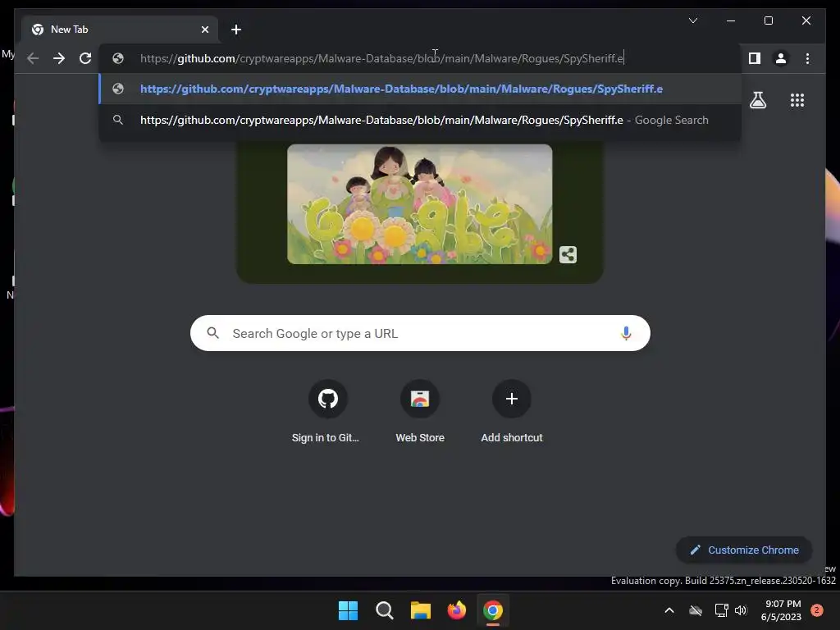Open the Web Store shortcut
The height and width of the screenshot is (630, 840).
(x=420, y=412)
